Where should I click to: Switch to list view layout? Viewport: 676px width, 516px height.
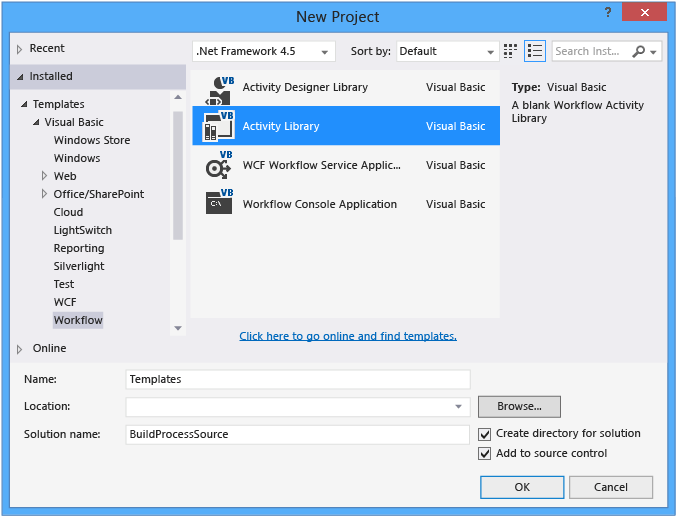click(x=535, y=51)
